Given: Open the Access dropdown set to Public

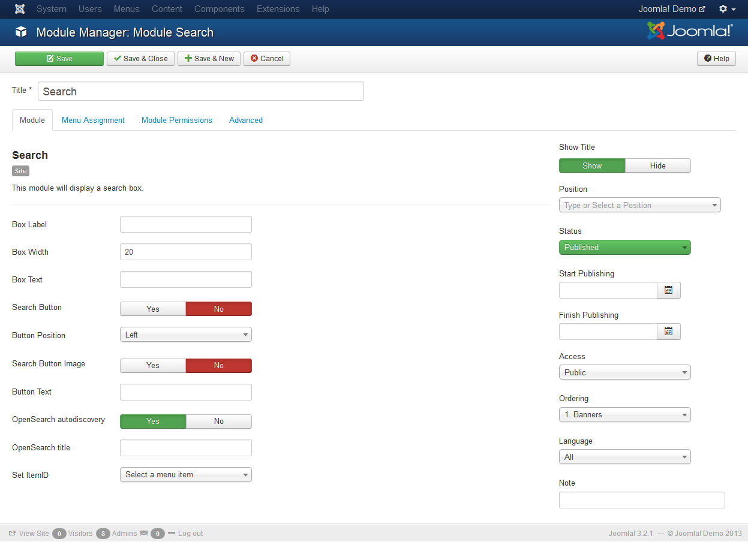Looking at the screenshot, I should [x=624, y=372].
